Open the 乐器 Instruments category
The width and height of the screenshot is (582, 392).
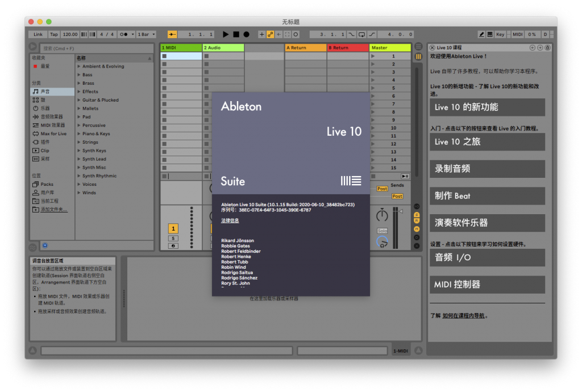52,109
